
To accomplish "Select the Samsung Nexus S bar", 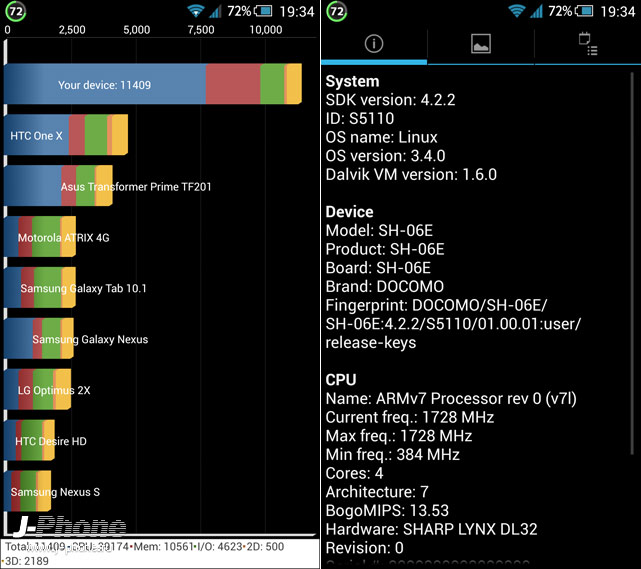I will coord(27,491).
